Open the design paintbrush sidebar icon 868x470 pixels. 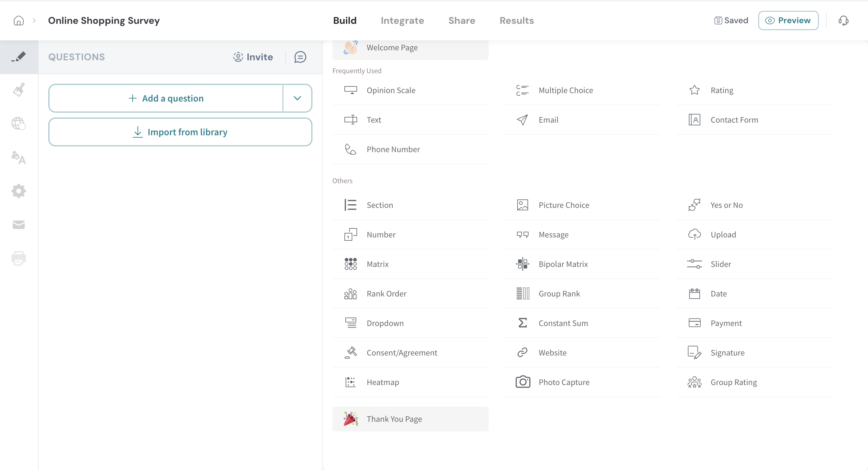18,90
